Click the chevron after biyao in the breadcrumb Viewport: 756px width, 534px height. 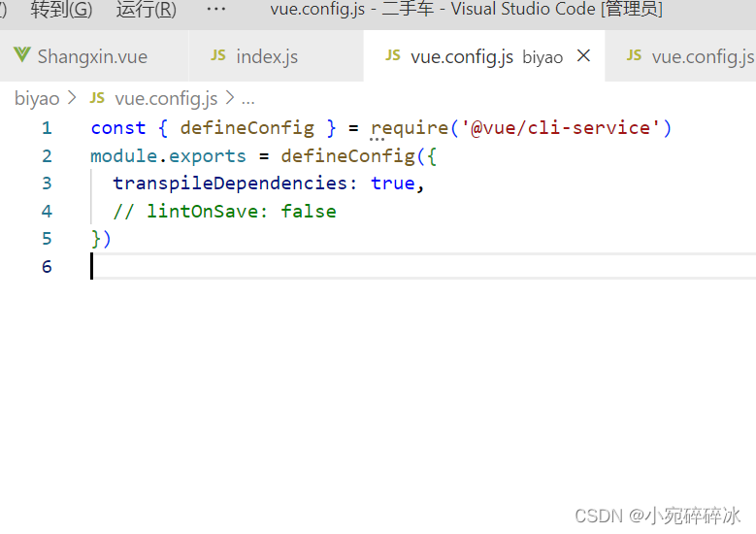pyautogui.click(x=72, y=98)
